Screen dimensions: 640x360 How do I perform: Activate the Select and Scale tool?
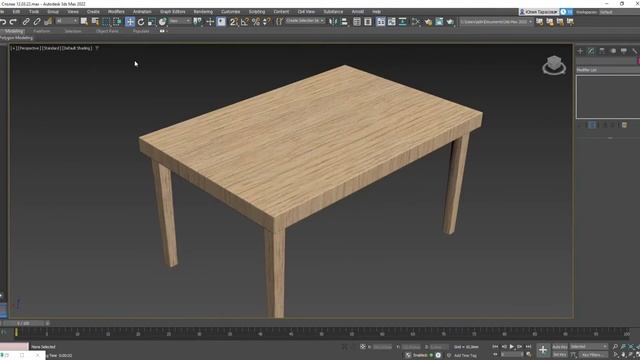tap(151, 22)
